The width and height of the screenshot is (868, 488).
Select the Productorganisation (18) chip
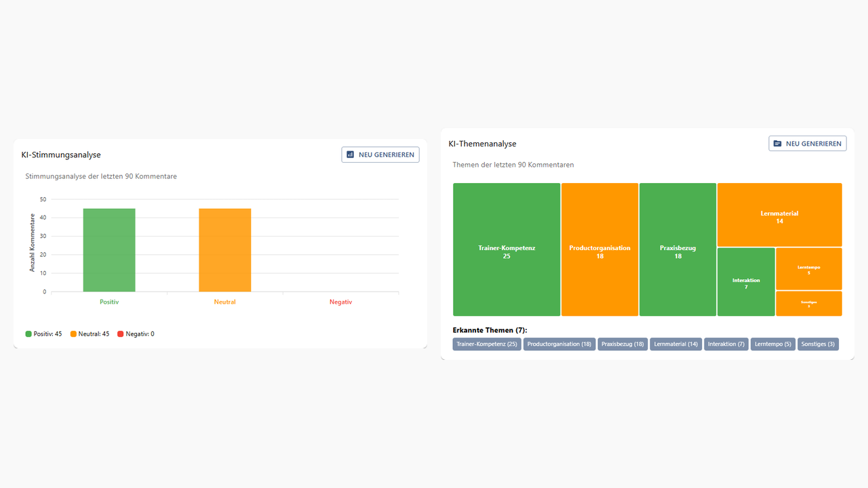point(559,344)
